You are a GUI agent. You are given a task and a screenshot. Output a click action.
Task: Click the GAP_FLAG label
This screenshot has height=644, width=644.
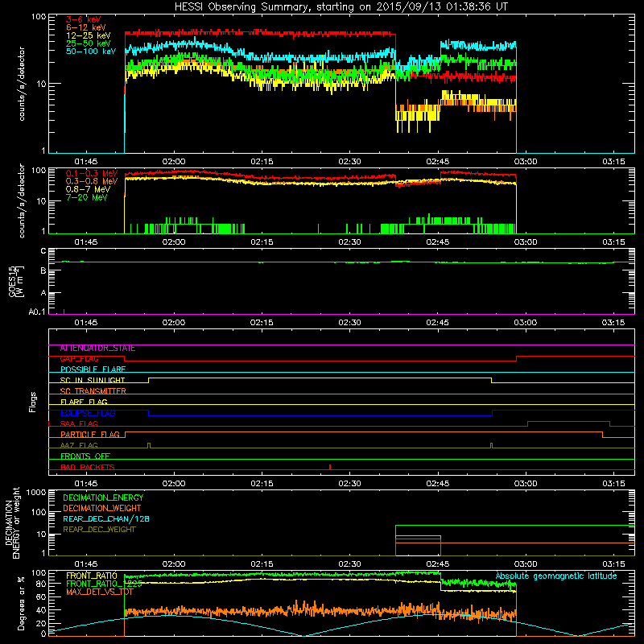click(x=79, y=359)
